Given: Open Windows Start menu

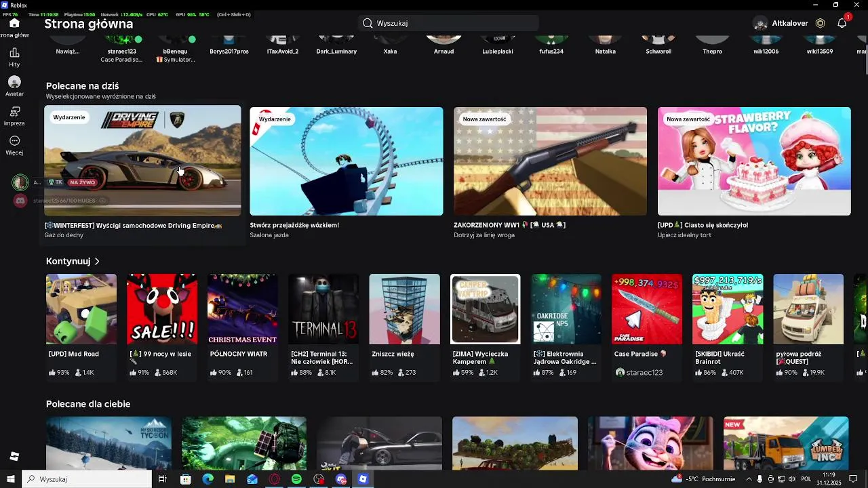Looking at the screenshot, I should click(10, 479).
